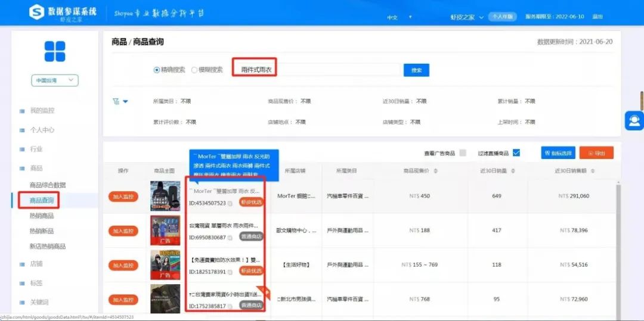
Task: Set the 上架时间 filter value
Action: pos(530,122)
